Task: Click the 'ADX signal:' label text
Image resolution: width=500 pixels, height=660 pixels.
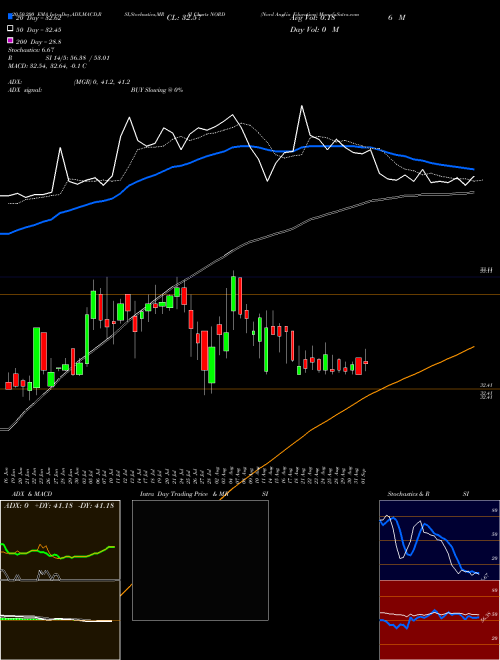Action: tap(25, 90)
